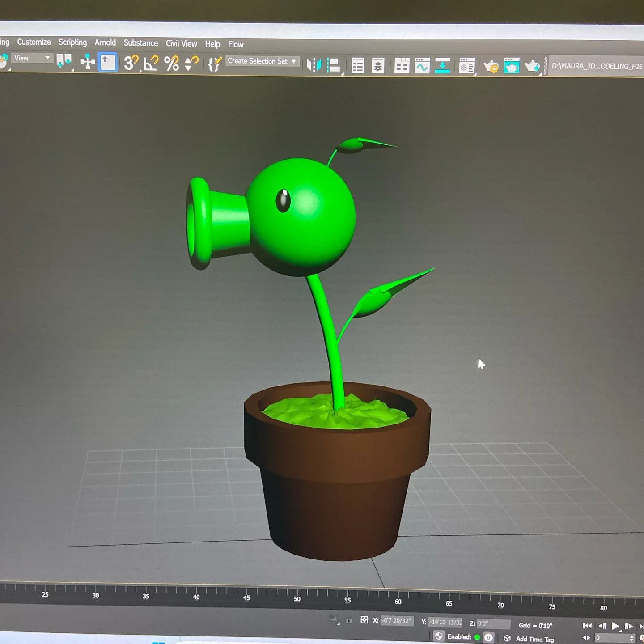Click the cube icon beside Add Time Tag

(x=507, y=638)
